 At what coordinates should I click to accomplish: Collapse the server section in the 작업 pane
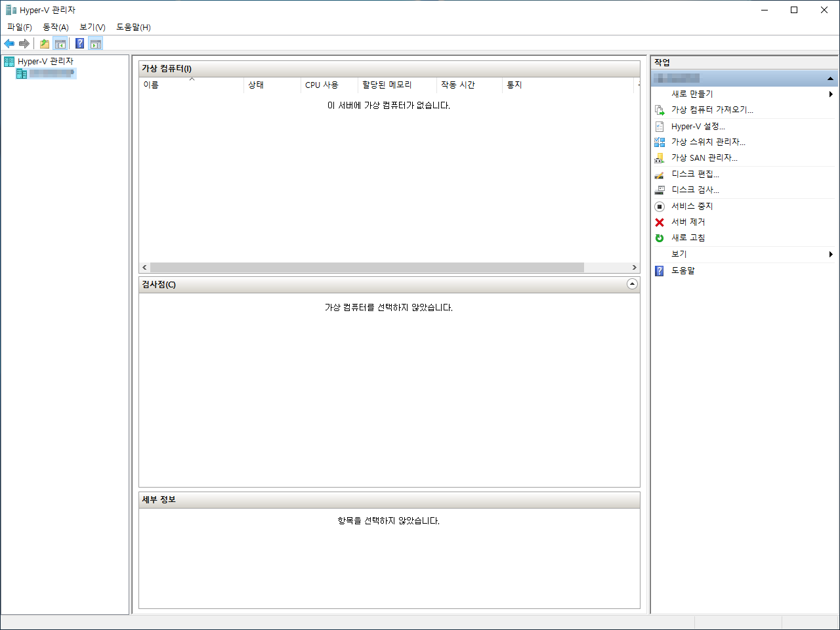point(830,78)
